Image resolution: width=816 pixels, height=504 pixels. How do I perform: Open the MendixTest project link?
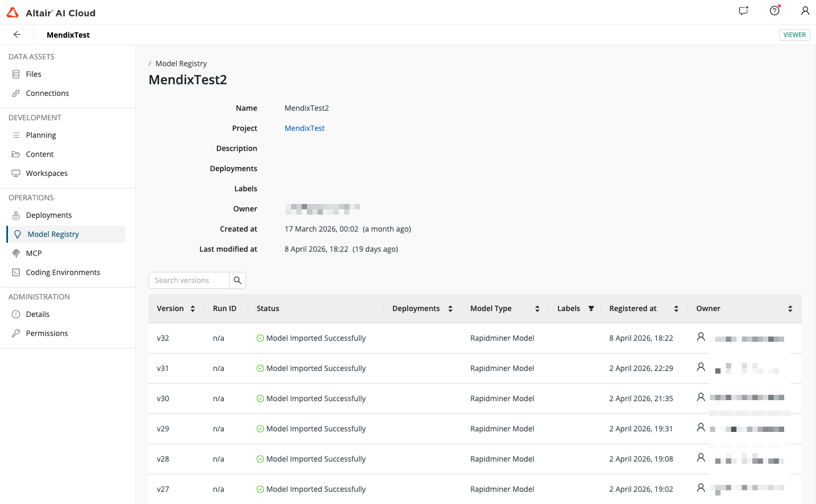(304, 128)
